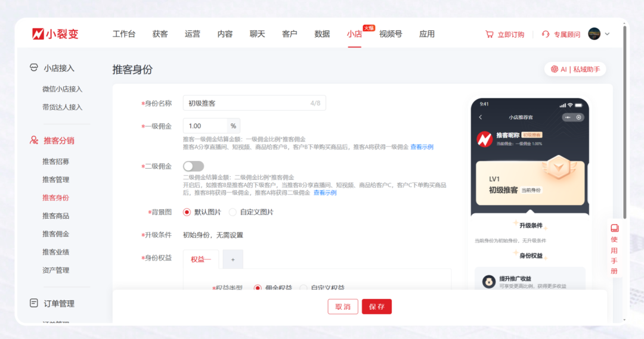644x339 pixels.
Task: Click the user avatar in header
Action: tap(594, 34)
